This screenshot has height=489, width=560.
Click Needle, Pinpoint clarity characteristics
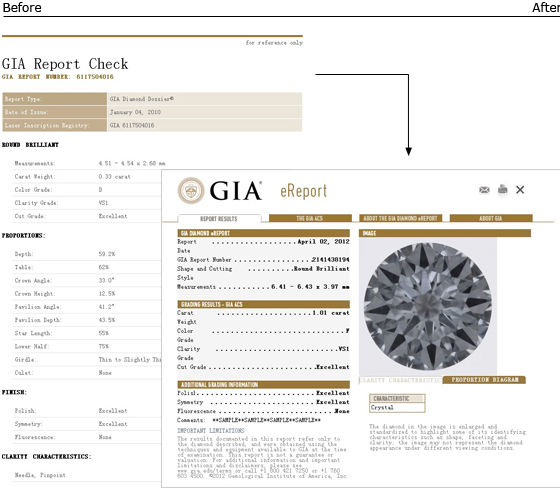point(40,475)
